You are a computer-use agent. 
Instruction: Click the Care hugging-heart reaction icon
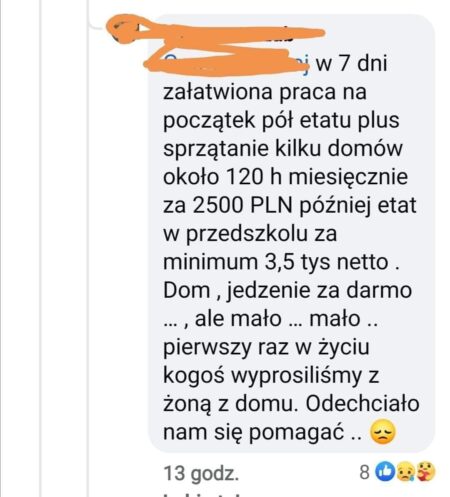tap(425, 471)
